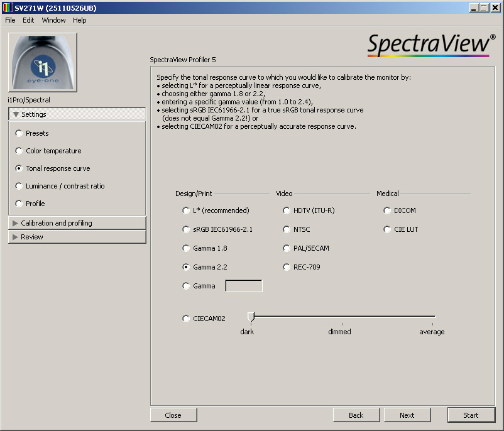Click the CIECAM02 slider thumb at dark
504x431 pixels.
(251, 317)
